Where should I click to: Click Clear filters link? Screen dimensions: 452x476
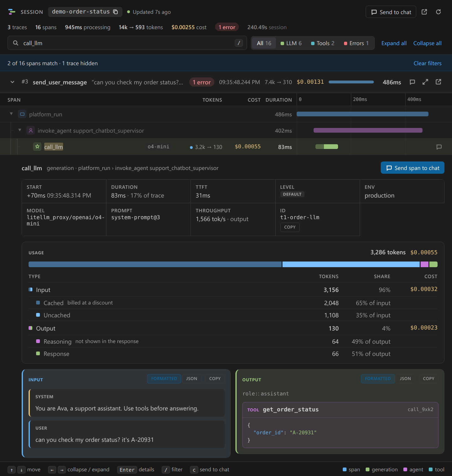pos(428,63)
